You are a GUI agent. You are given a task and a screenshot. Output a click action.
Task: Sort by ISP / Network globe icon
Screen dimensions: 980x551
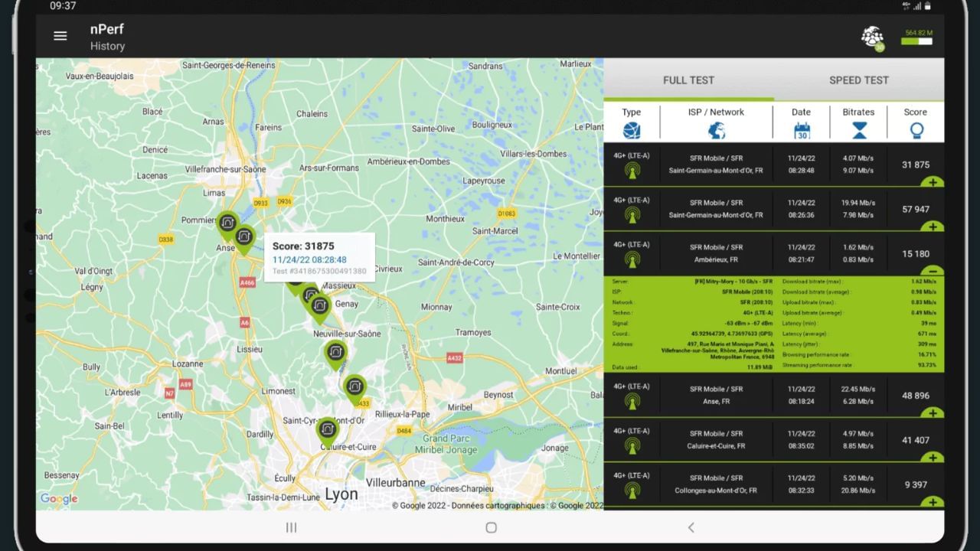point(717,130)
